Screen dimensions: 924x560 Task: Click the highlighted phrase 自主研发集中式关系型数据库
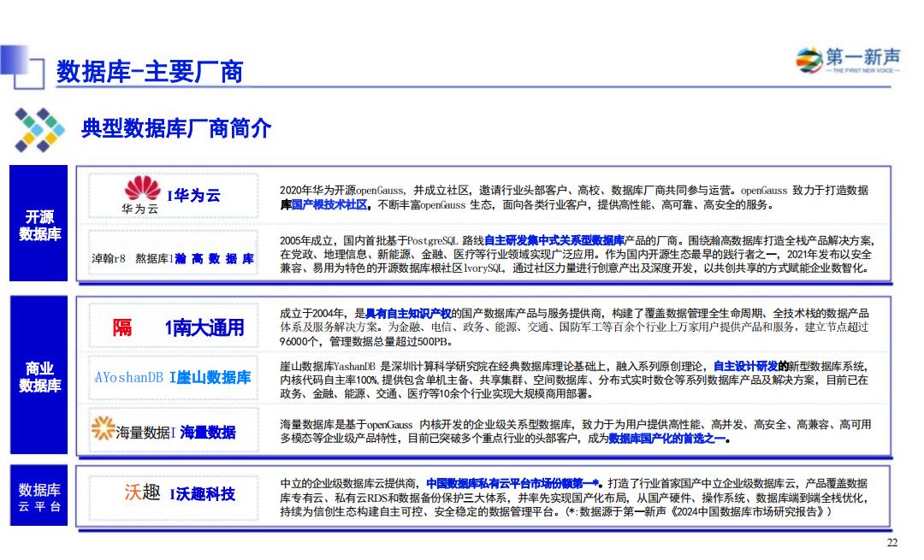[x=554, y=241]
